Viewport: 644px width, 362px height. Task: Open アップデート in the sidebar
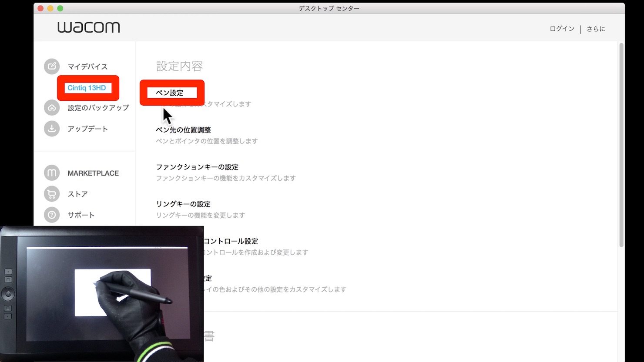(x=87, y=129)
